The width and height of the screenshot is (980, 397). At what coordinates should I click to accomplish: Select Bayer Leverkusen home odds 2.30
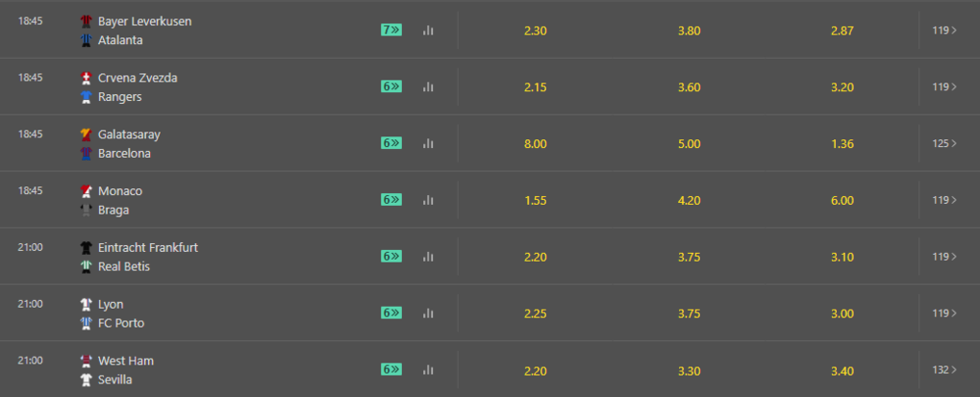click(x=535, y=30)
